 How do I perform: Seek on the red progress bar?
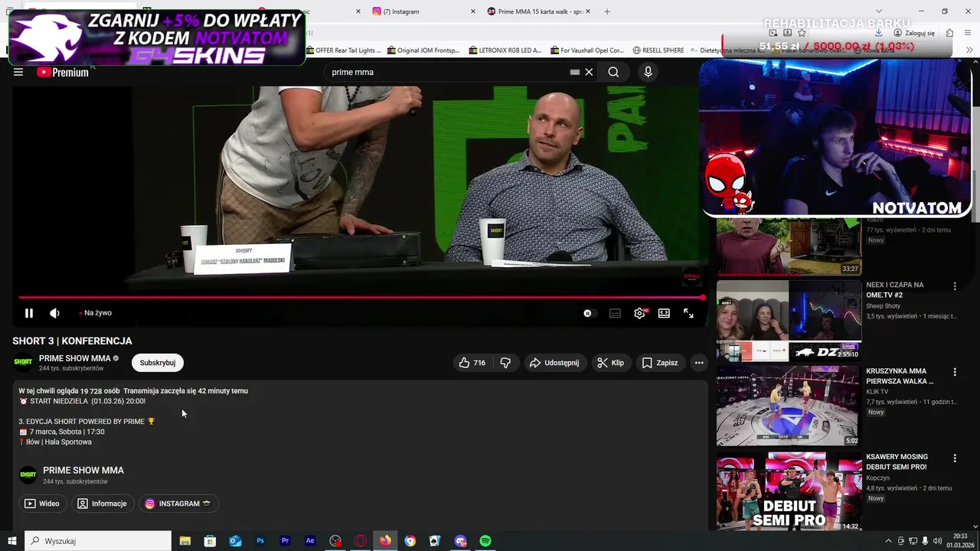tap(360, 297)
